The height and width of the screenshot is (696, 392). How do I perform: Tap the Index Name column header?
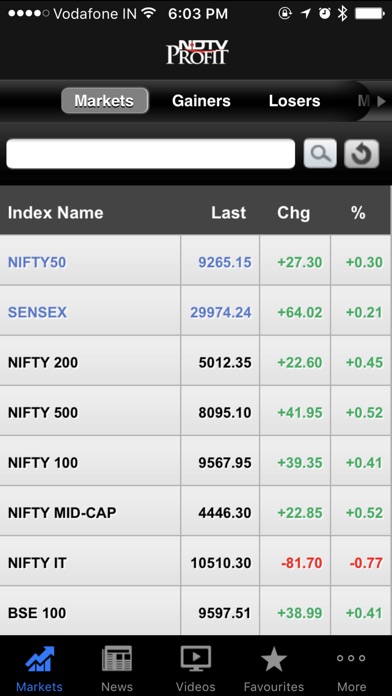(x=55, y=213)
